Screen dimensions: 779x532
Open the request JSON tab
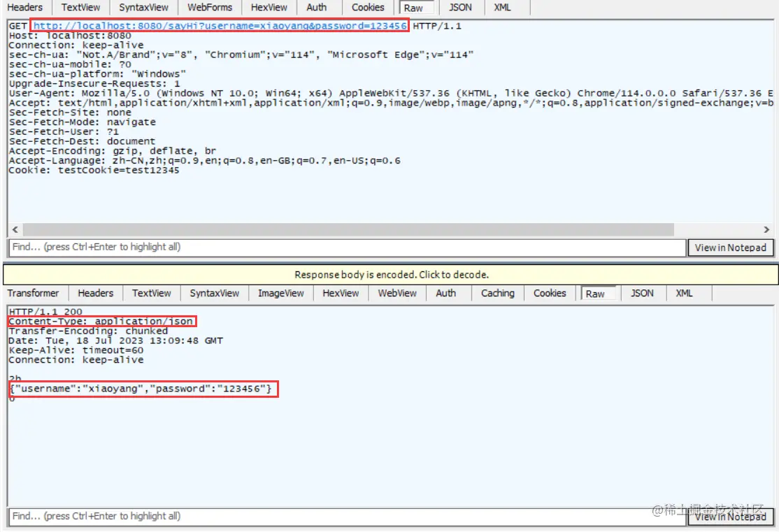point(460,8)
